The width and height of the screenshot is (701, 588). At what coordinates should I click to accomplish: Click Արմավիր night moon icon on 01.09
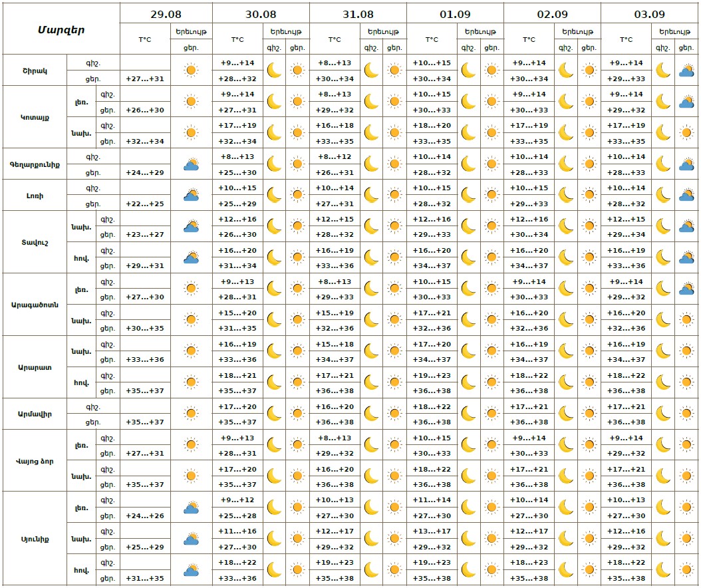(x=469, y=414)
